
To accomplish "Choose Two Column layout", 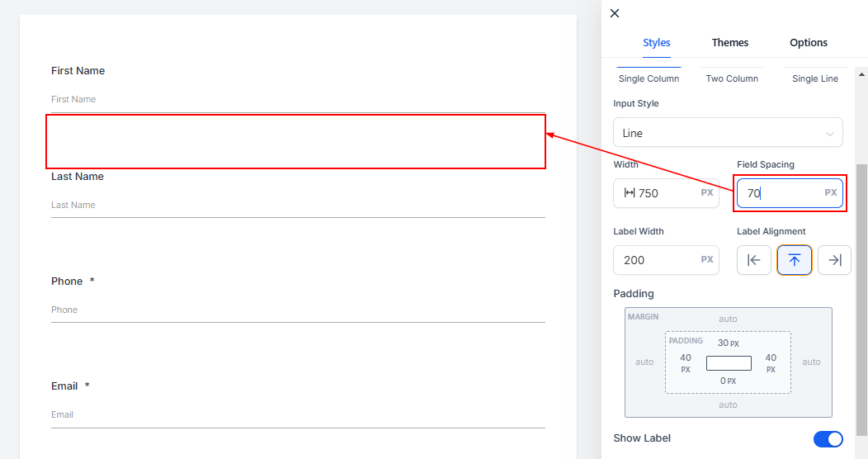I will [x=732, y=78].
